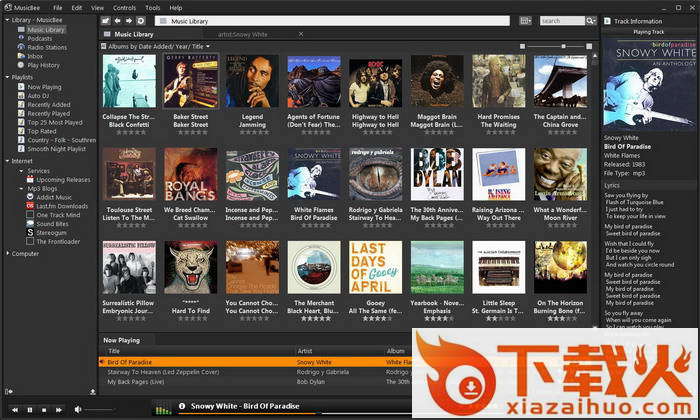
Task: Open the Controls menu
Action: (x=124, y=8)
